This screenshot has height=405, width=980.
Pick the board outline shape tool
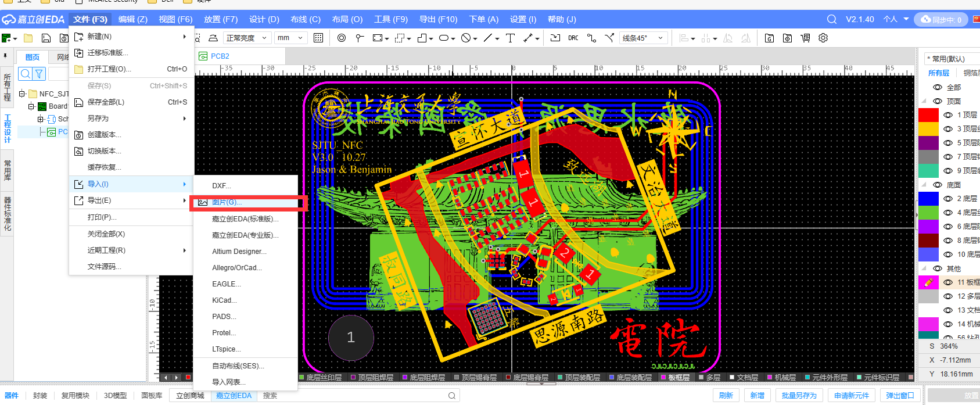click(422, 38)
